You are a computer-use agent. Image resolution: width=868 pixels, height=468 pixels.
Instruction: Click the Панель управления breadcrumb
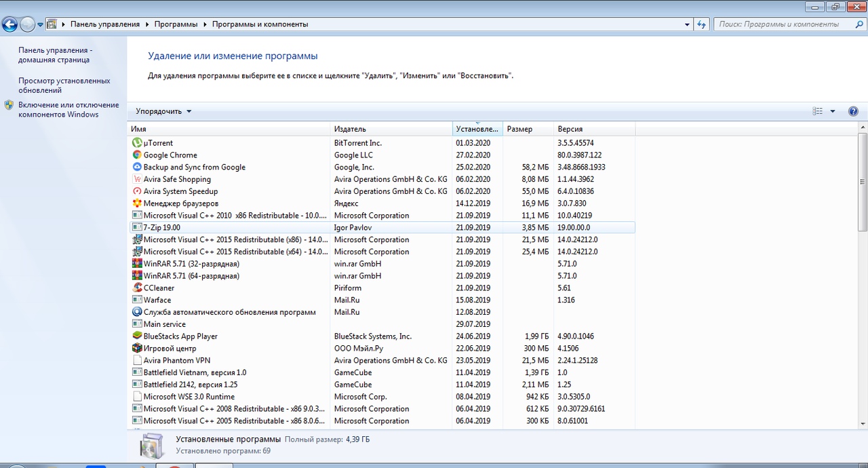click(105, 24)
